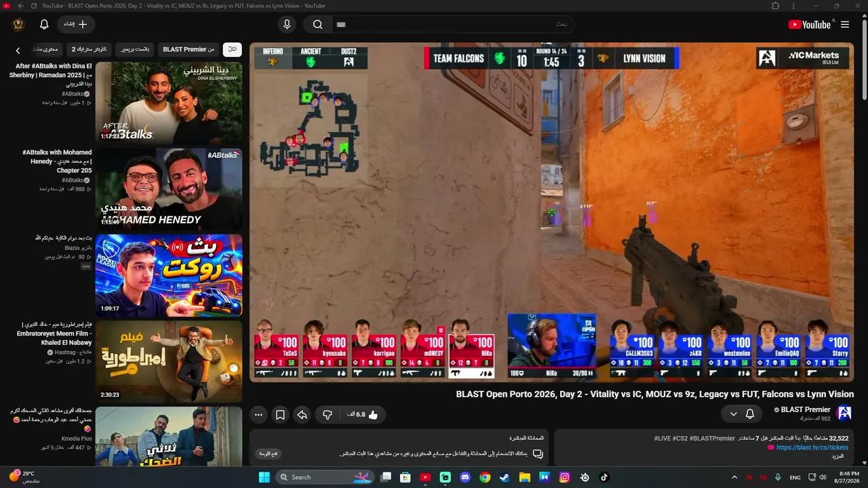Open the Windows Start menu
This screenshot has width=868, height=488.
pyautogui.click(x=264, y=477)
